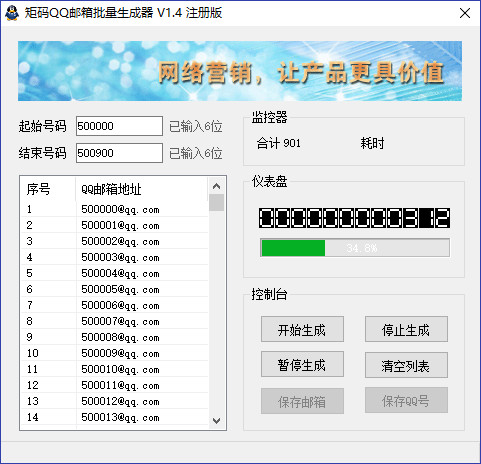Image resolution: width=481 pixels, height=464 pixels.
Task: Click the 保存QQ号 button
Action: point(406,400)
